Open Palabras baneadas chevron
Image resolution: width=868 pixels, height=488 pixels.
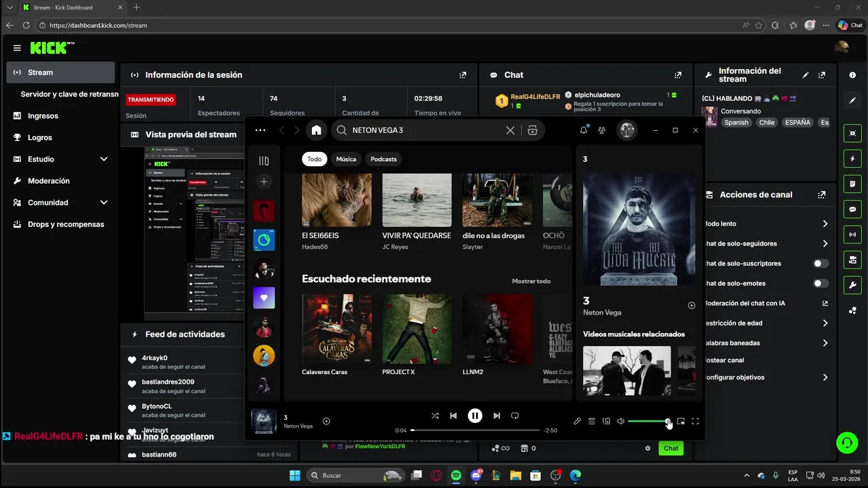pyautogui.click(x=825, y=343)
